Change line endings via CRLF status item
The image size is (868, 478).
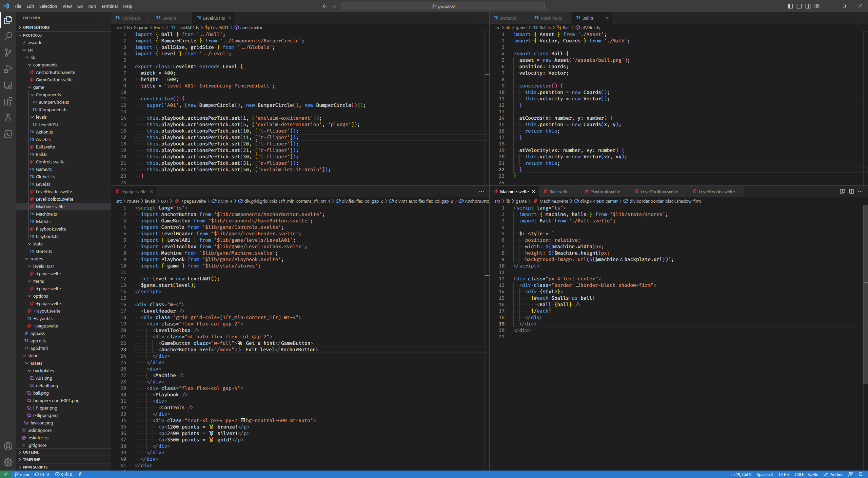coord(799,474)
